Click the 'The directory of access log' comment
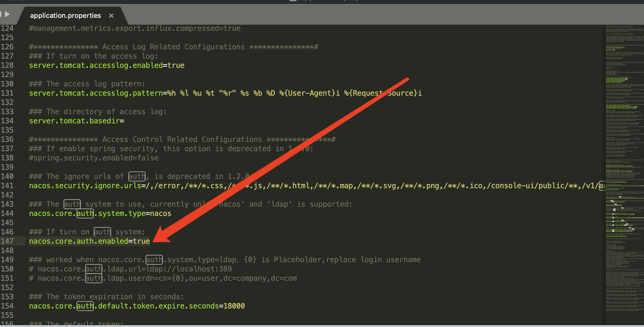This screenshot has width=644, height=327. coord(98,112)
